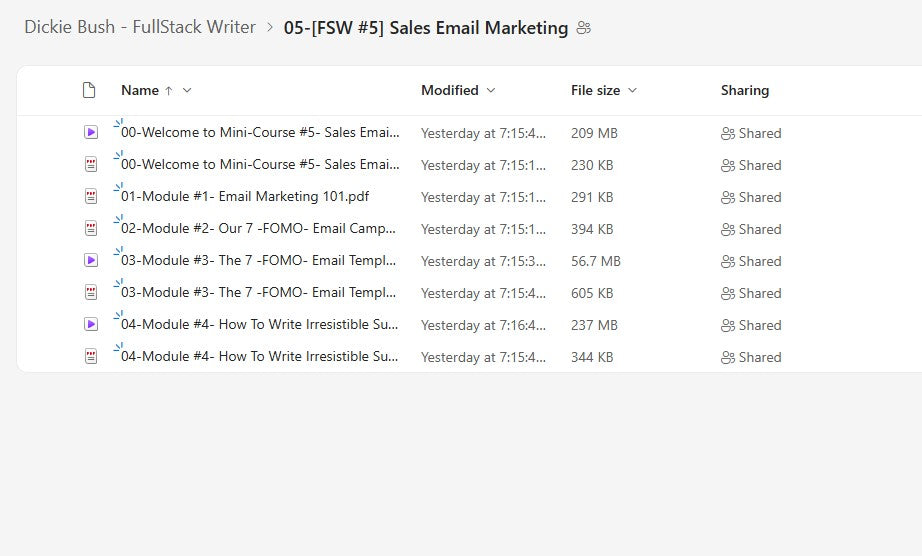Click the Sharing column header

pos(745,91)
